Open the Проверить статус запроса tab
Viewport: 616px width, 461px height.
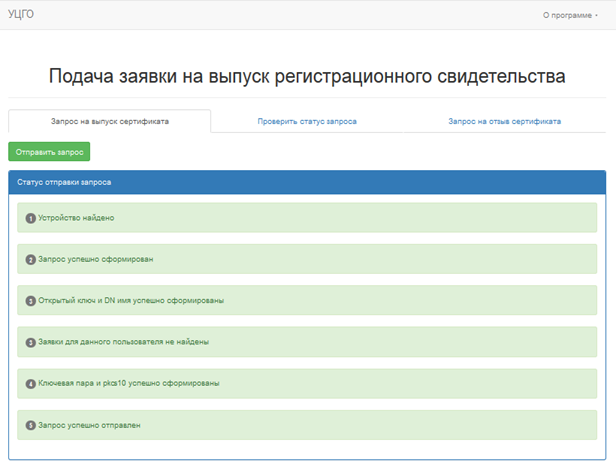307,121
